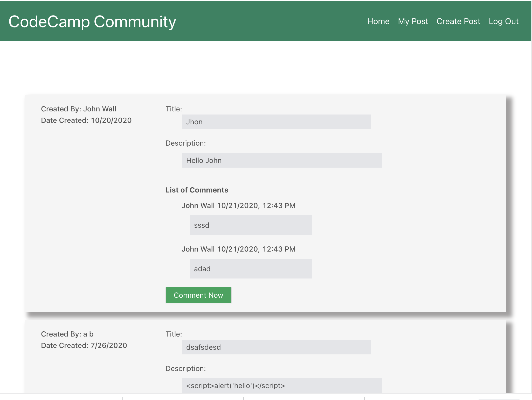This screenshot has width=532, height=400.
Task: Open the Create Post page
Action: click(458, 21)
